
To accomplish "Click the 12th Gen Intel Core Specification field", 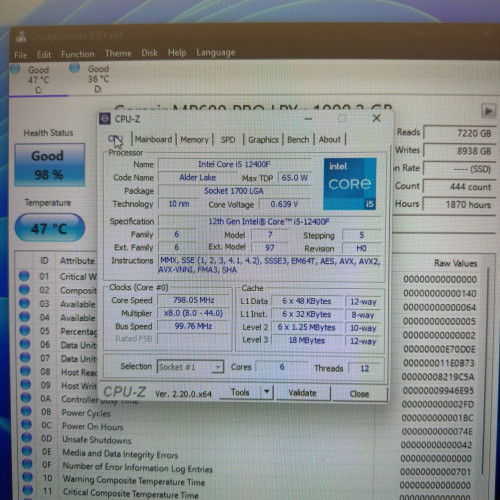I will [x=269, y=222].
